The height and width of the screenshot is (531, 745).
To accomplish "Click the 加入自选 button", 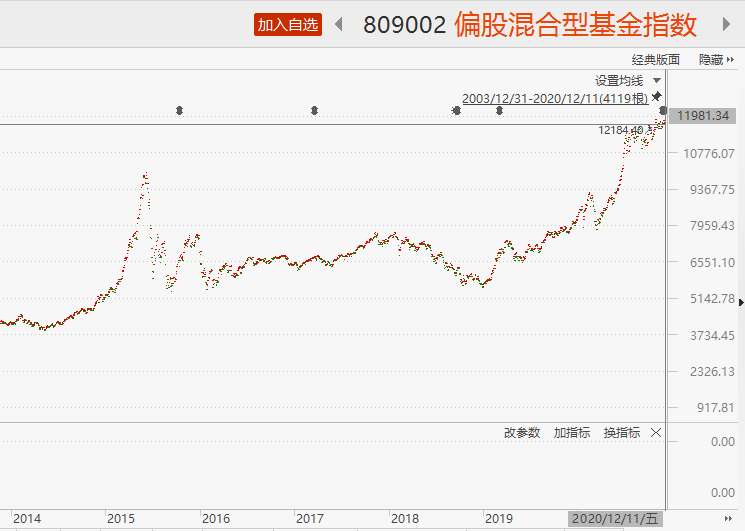I will (x=288, y=25).
